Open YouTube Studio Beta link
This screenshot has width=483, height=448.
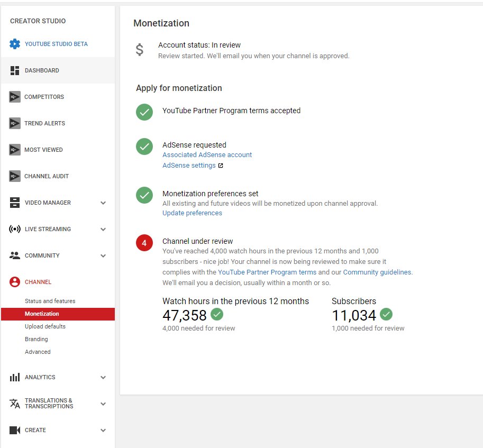click(x=56, y=44)
